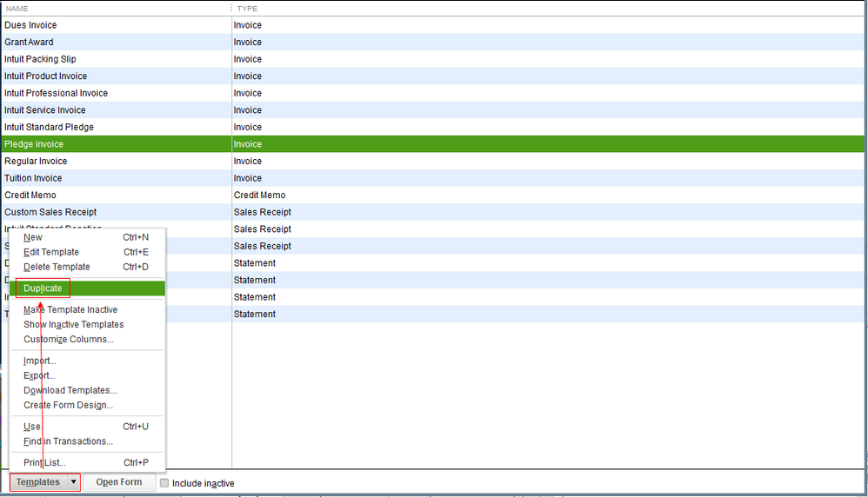
Task: Select Custom Sales Receipt template
Action: [x=50, y=212]
